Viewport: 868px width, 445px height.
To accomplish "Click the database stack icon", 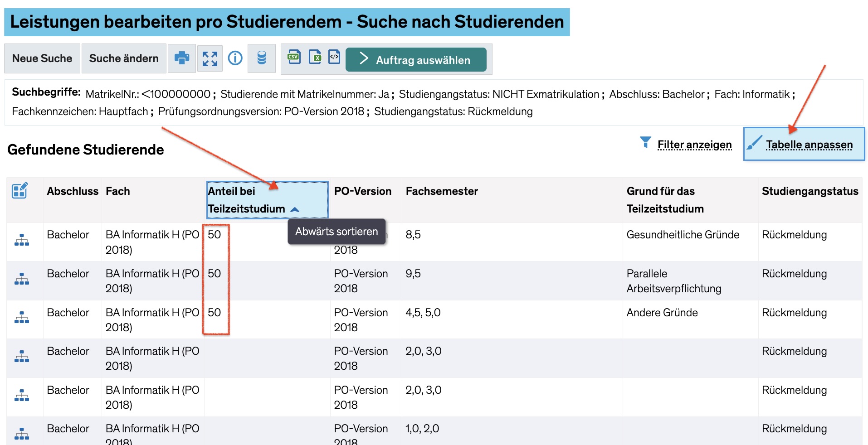I will (262, 58).
